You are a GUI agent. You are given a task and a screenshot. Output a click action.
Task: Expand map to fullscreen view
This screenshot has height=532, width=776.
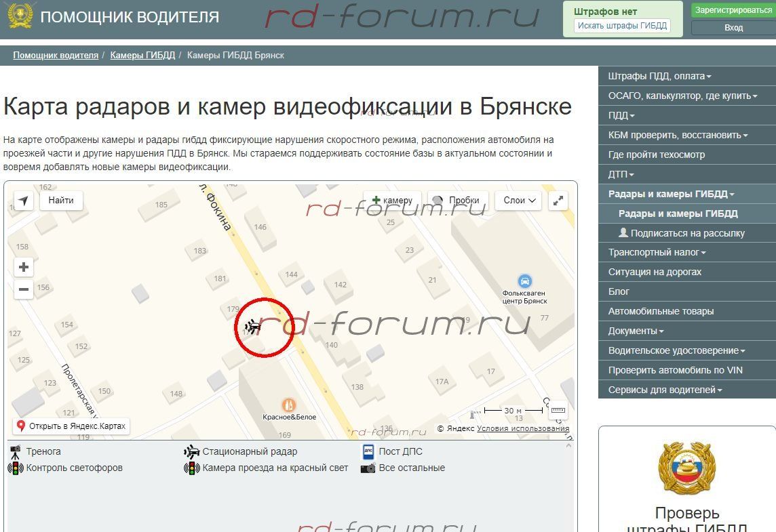point(558,201)
